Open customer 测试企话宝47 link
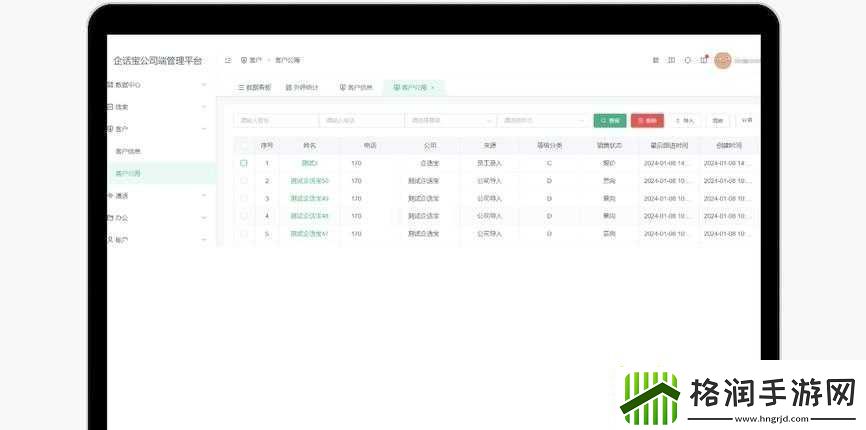866x430 pixels. tap(310, 234)
